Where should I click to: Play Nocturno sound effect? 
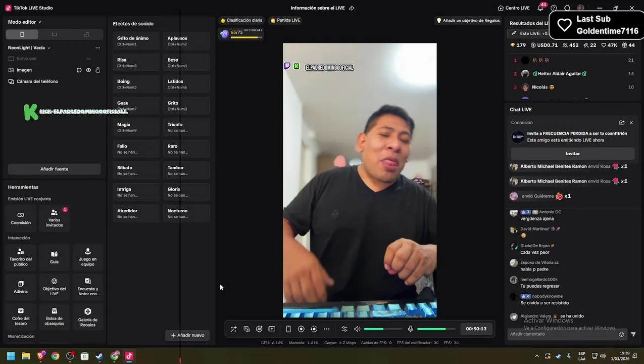tap(186, 213)
